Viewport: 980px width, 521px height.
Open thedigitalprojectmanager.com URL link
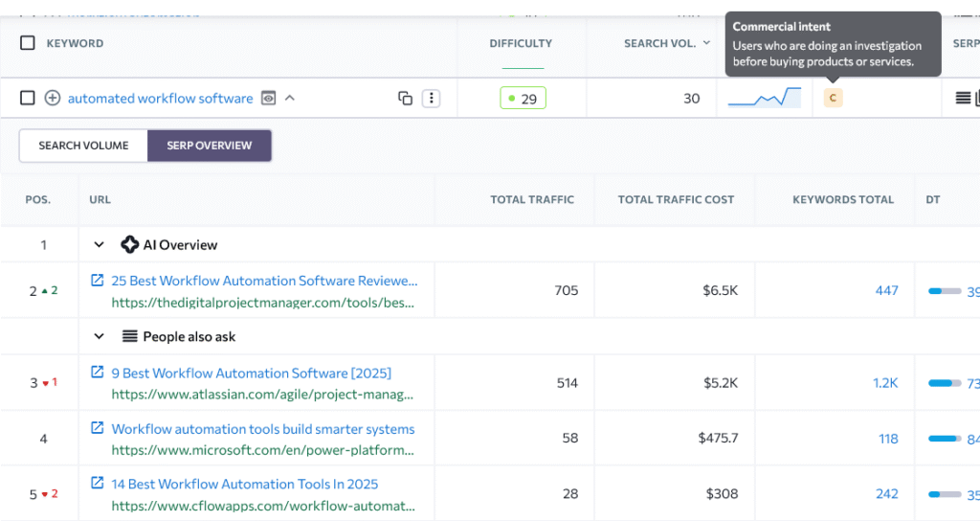click(262, 303)
